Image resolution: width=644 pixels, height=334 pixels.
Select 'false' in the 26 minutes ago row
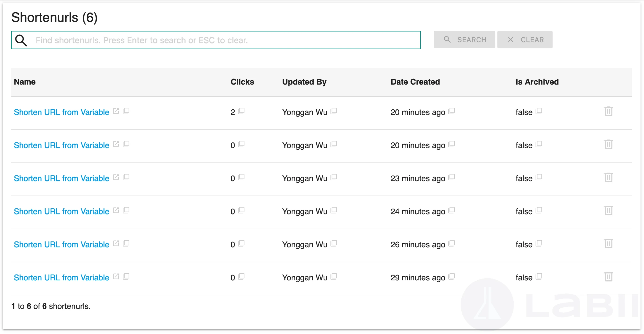pyautogui.click(x=524, y=244)
